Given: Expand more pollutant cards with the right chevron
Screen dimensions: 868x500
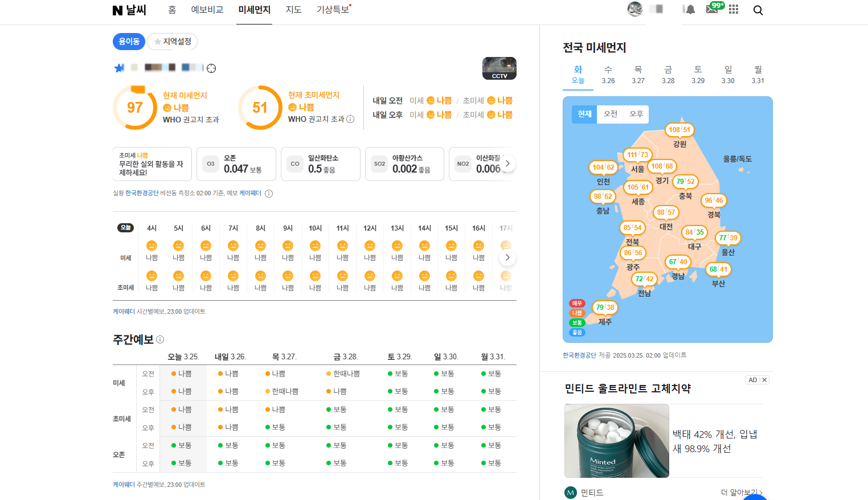Looking at the screenshot, I should pos(507,163).
